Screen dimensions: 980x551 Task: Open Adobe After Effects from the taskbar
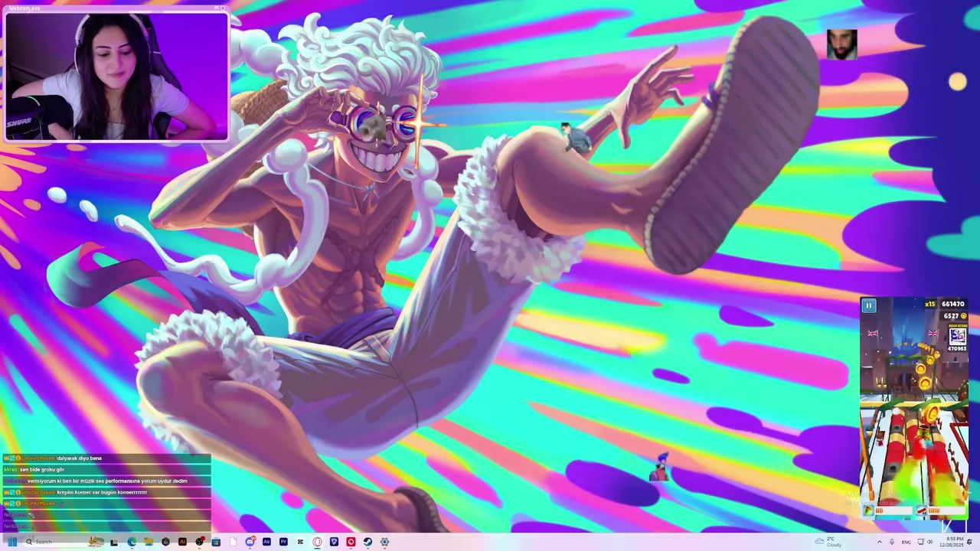coord(266,542)
